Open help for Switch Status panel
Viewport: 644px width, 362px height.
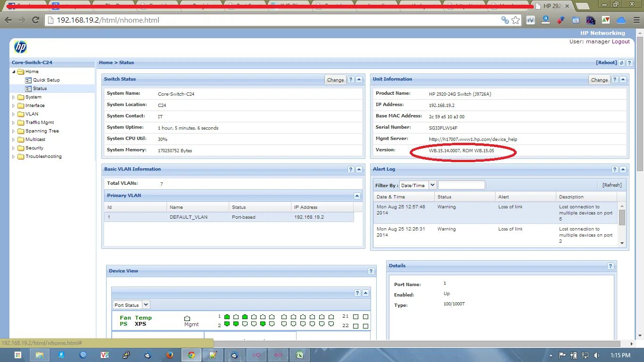point(351,80)
